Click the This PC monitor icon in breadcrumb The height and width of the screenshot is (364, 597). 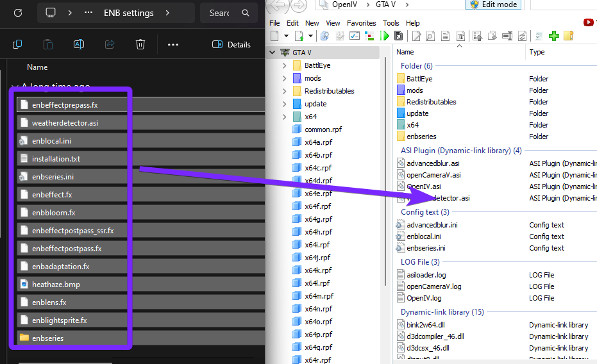point(50,13)
